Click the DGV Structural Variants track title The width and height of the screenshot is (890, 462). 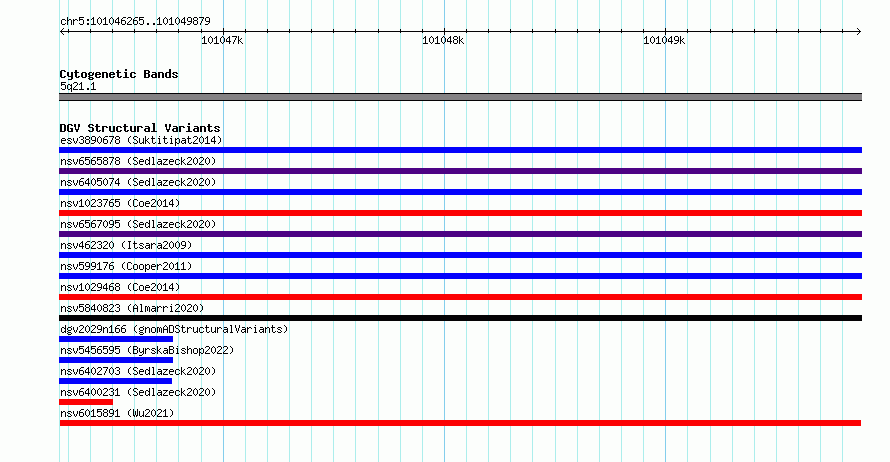[140, 128]
